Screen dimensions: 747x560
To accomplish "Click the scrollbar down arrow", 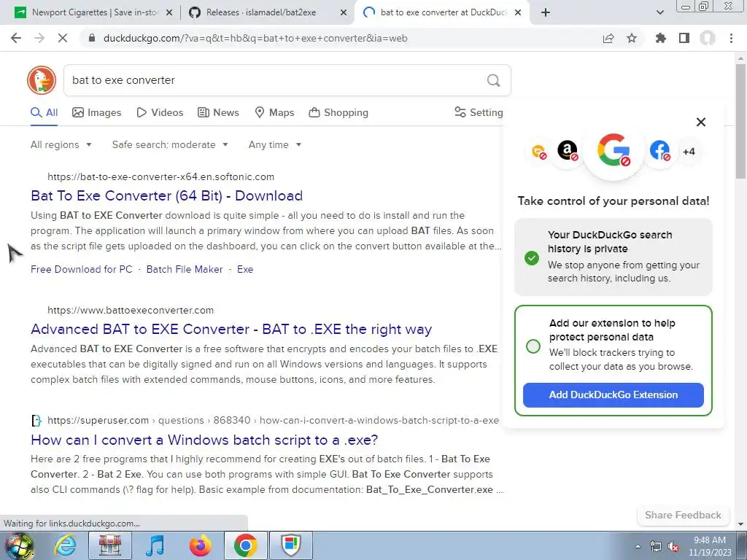I will [x=740, y=524].
